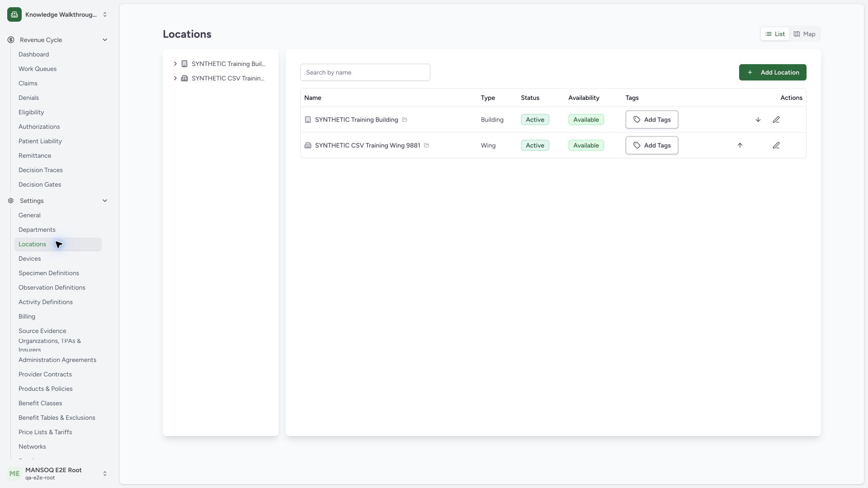The height and width of the screenshot is (488, 868).
Task: Open Specimen Definitions settings
Action: click(58, 273)
